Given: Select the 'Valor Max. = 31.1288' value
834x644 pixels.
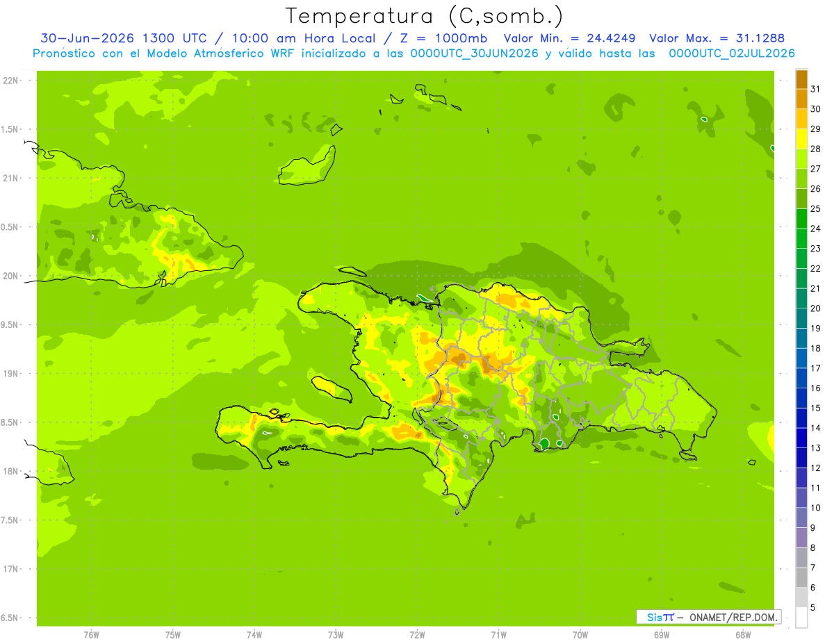Looking at the screenshot, I should (717, 38).
